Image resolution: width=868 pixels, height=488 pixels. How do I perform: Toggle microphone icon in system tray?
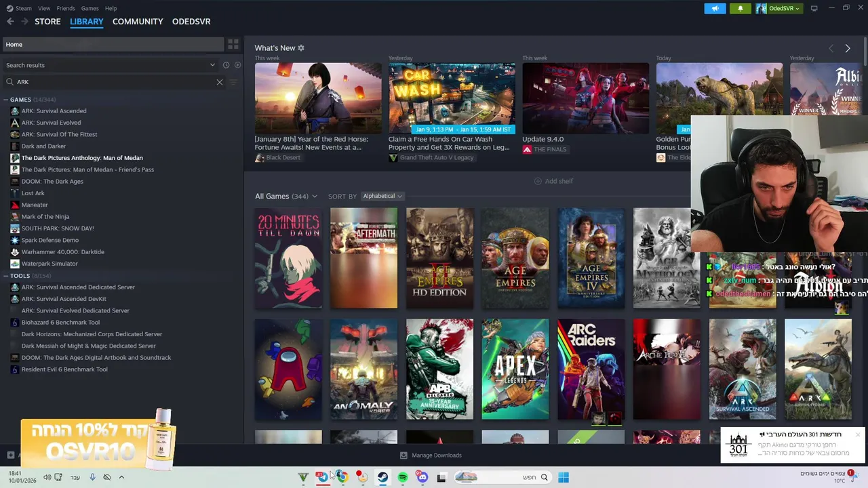(92, 477)
